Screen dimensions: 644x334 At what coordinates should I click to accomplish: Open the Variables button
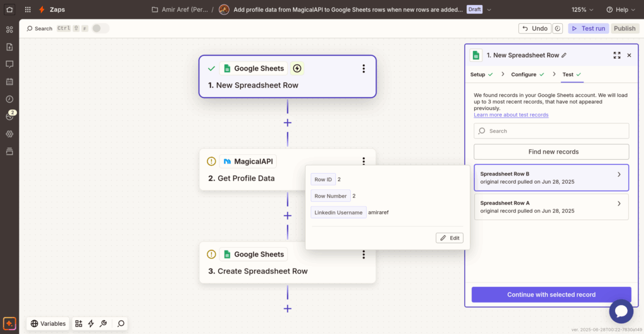[48, 324]
